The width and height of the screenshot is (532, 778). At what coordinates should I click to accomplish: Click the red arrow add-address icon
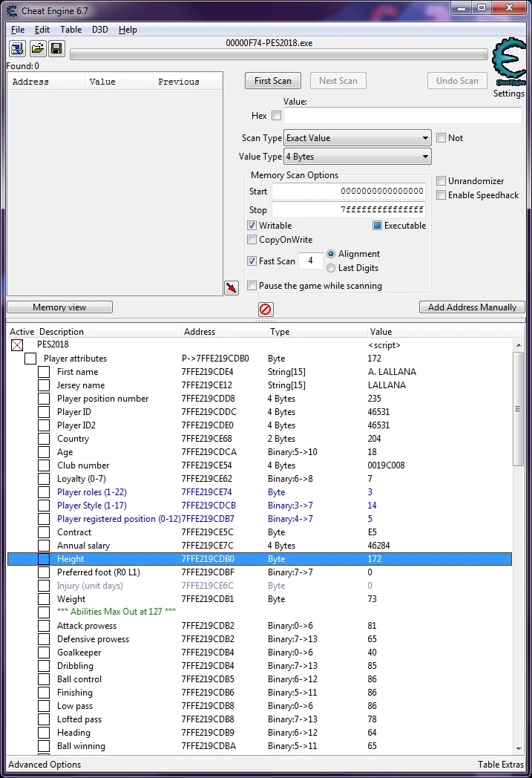pos(231,287)
